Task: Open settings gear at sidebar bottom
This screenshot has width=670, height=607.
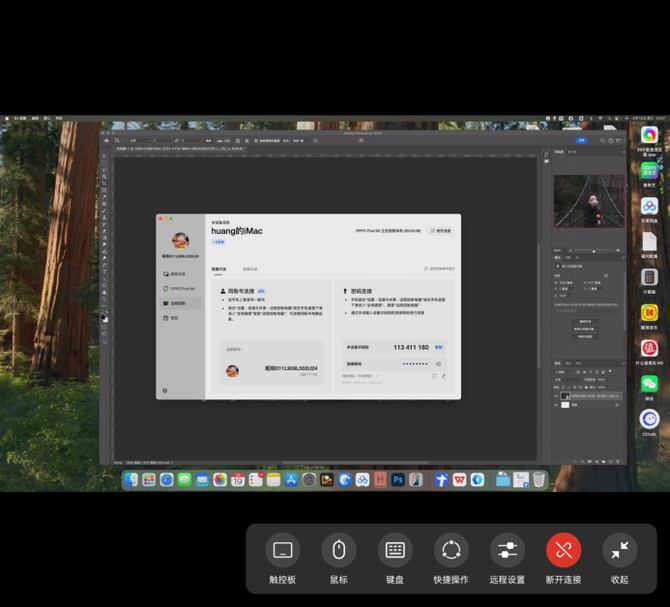Action: (x=165, y=391)
